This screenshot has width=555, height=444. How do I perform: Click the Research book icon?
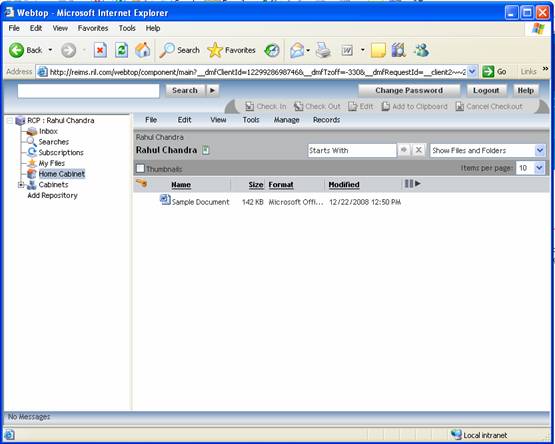point(398,50)
